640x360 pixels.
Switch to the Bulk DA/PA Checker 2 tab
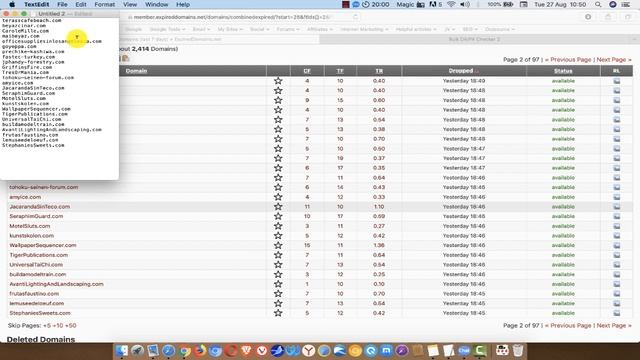coord(474,39)
